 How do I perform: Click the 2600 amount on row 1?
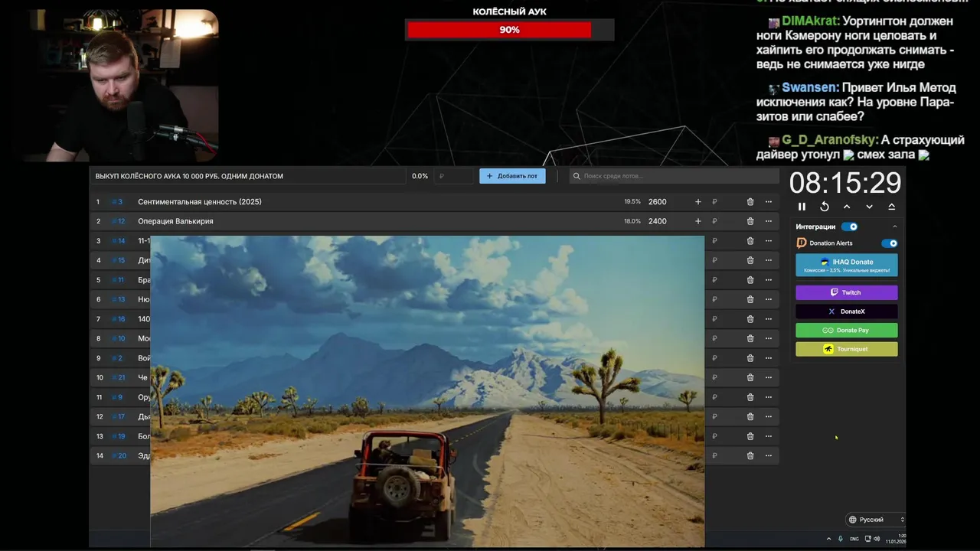tap(658, 202)
